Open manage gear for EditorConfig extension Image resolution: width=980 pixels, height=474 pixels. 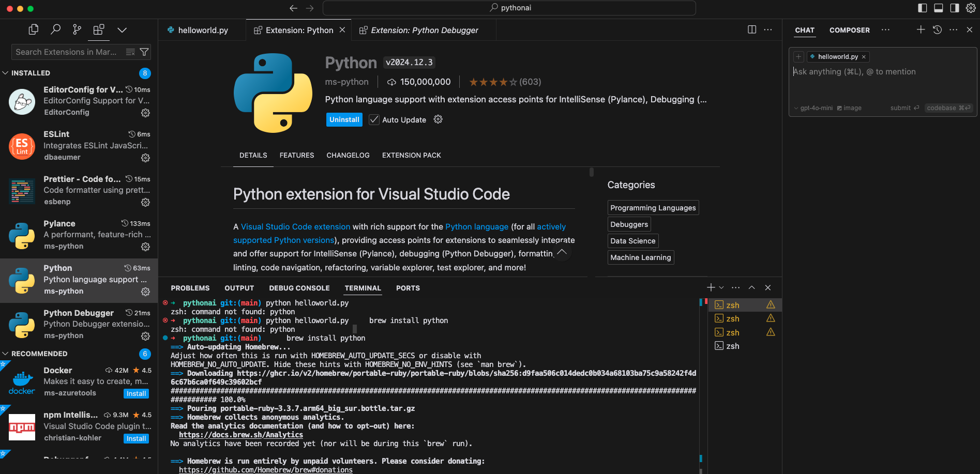coord(145,113)
